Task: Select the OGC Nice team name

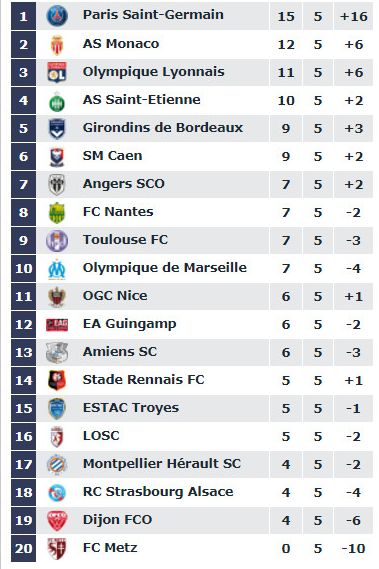Action: 115,295
